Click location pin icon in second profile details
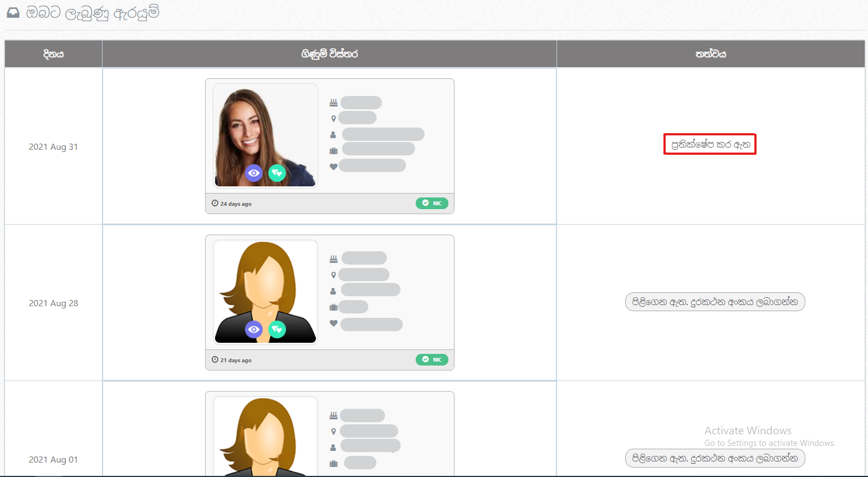 [x=333, y=275]
